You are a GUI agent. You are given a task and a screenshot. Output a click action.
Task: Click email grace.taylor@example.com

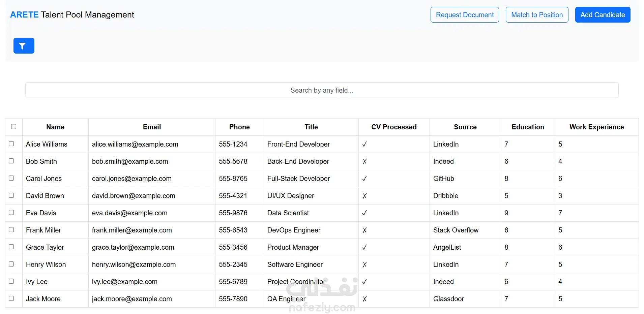(x=133, y=247)
